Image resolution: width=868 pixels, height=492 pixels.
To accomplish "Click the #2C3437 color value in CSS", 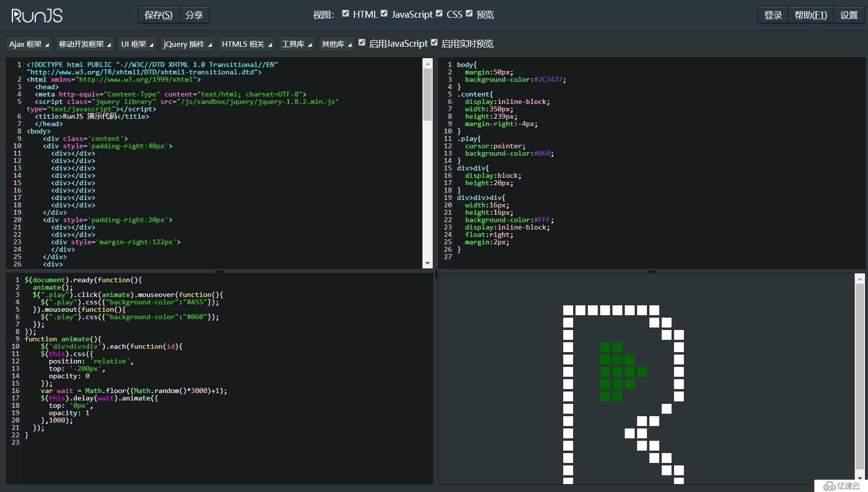I will 548,79.
